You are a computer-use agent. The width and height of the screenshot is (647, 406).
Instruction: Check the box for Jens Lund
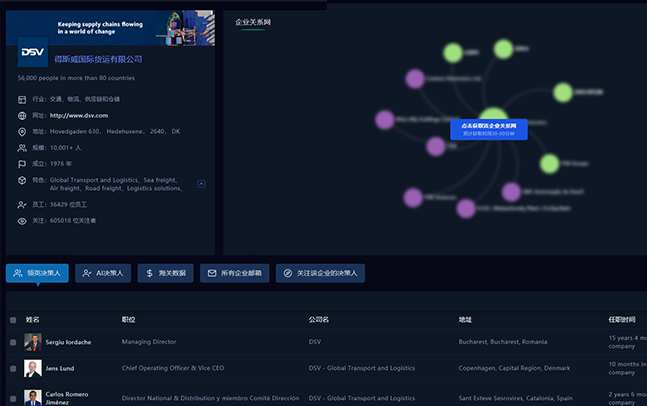pyautogui.click(x=13, y=369)
